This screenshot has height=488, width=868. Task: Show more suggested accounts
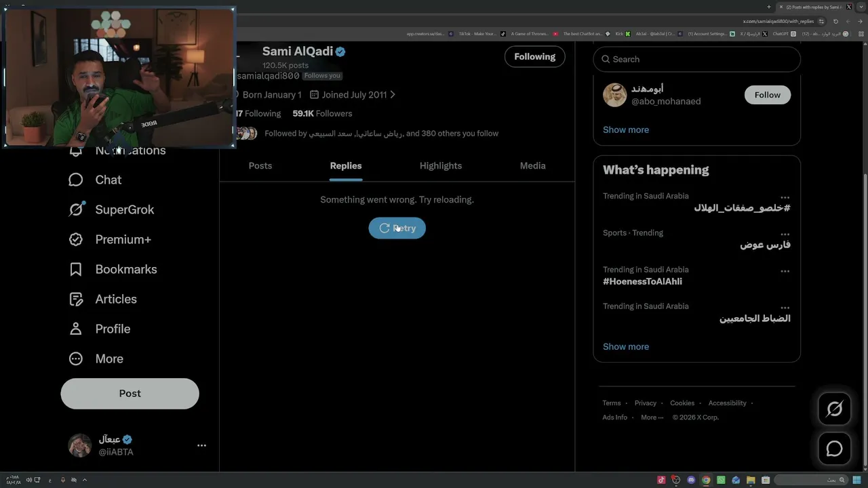tap(626, 129)
